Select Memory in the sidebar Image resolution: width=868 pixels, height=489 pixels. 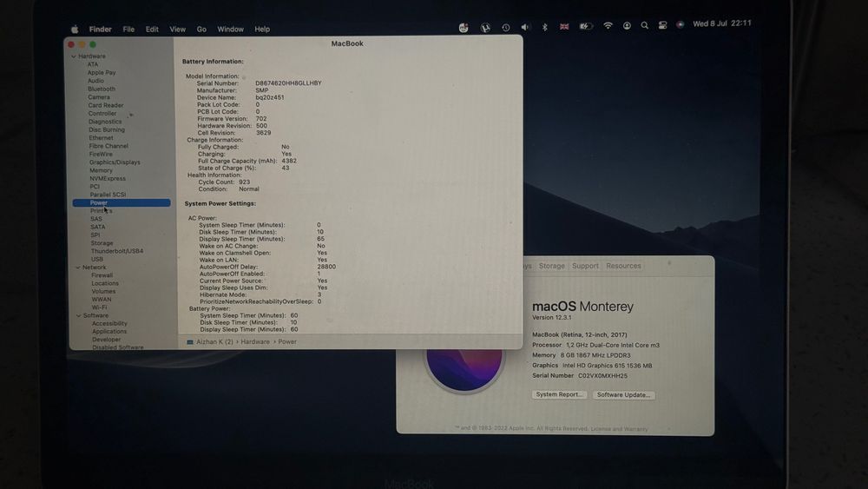click(x=102, y=170)
